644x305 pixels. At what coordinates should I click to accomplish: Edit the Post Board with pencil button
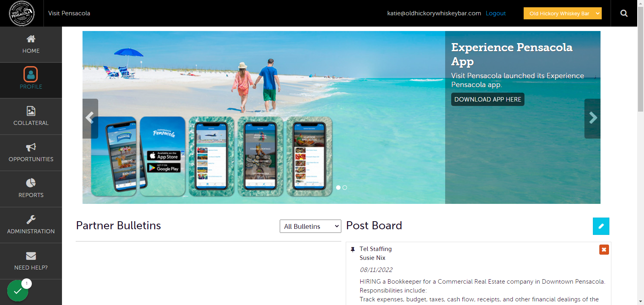point(601,226)
